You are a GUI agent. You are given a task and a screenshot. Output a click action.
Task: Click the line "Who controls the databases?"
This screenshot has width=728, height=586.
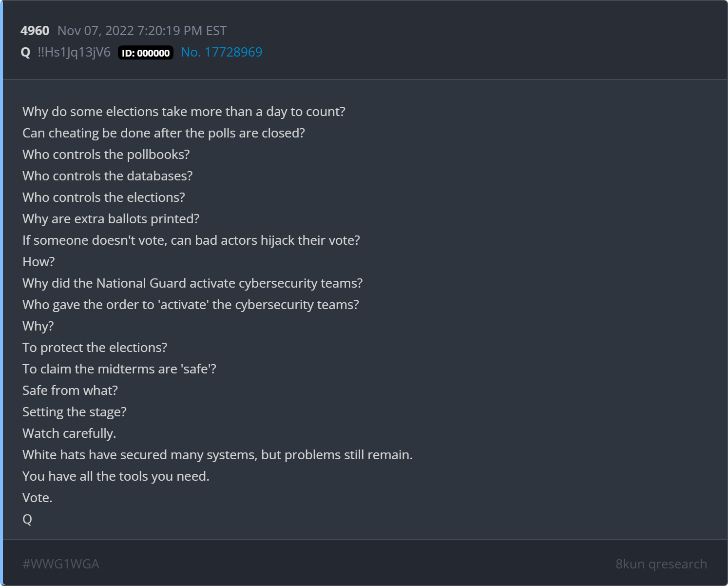[107, 176]
